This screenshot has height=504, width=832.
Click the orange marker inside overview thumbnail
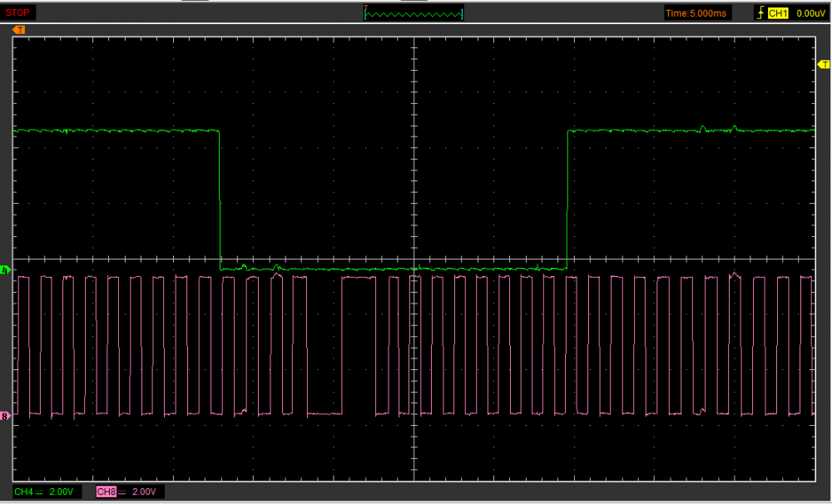366,7
